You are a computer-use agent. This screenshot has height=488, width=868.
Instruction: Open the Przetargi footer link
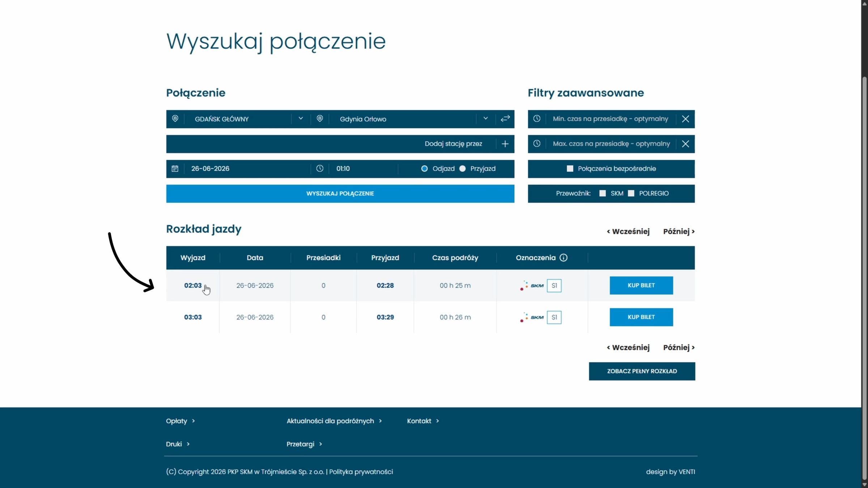point(304,444)
